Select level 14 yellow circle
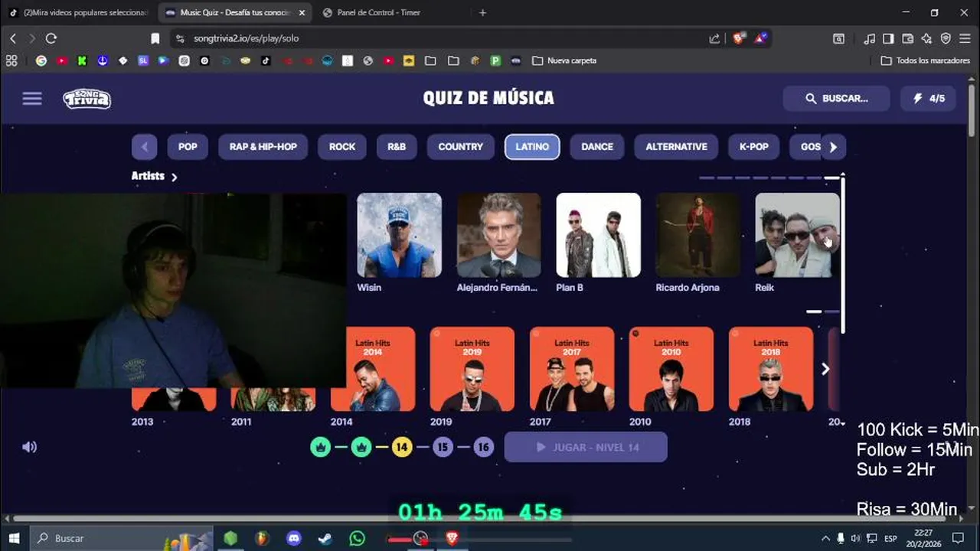 pos(402,447)
